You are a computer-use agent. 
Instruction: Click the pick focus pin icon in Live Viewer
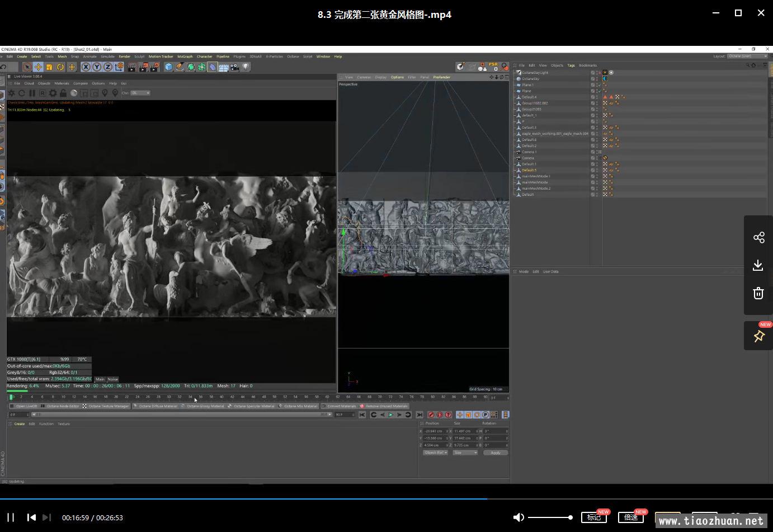point(105,93)
